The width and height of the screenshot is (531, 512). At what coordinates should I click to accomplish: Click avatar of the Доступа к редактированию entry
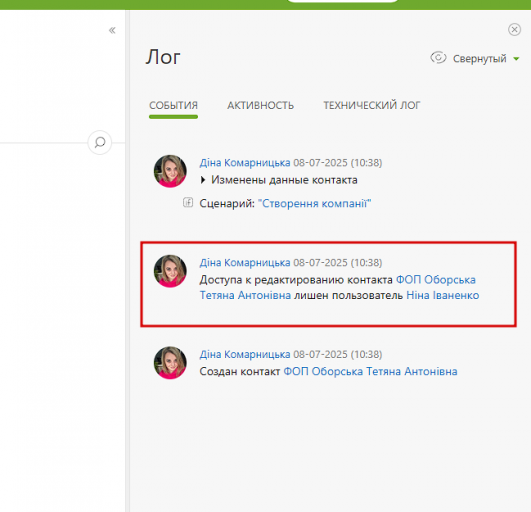[170, 271]
